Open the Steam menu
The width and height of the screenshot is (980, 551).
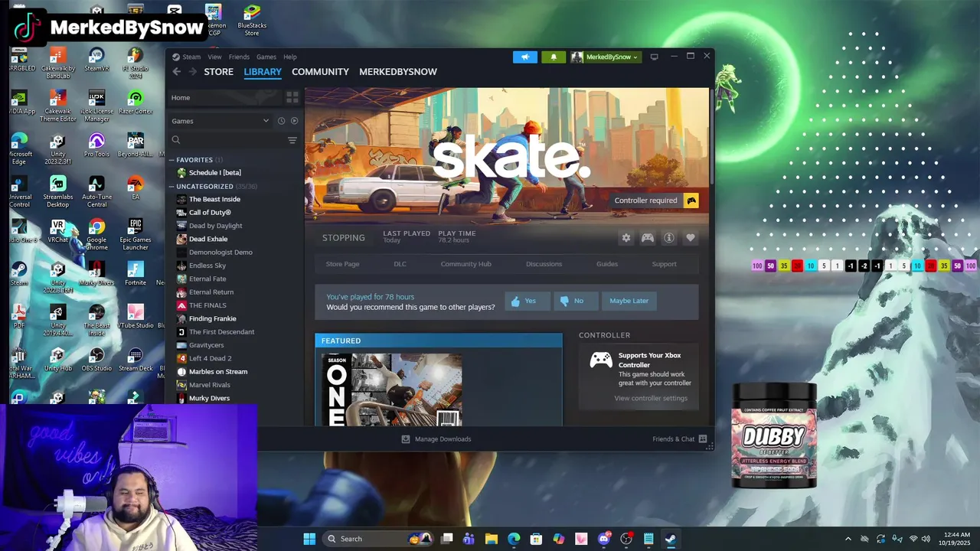click(186, 57)
